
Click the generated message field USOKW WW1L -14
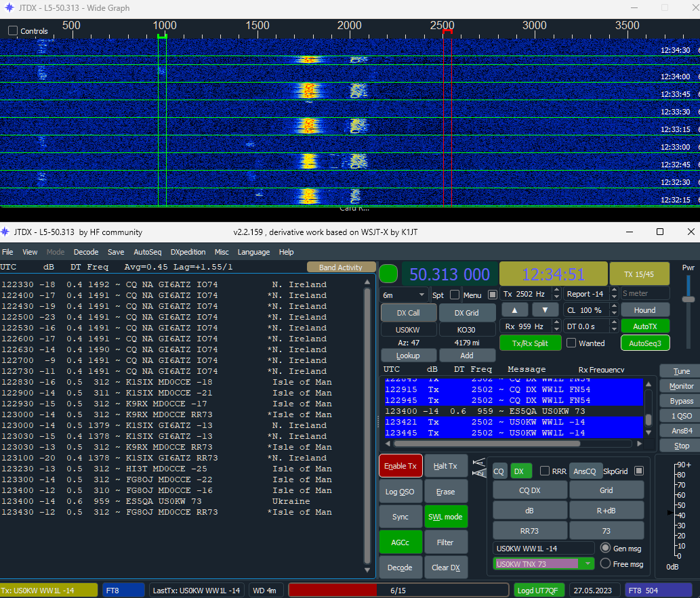[543, 549]
